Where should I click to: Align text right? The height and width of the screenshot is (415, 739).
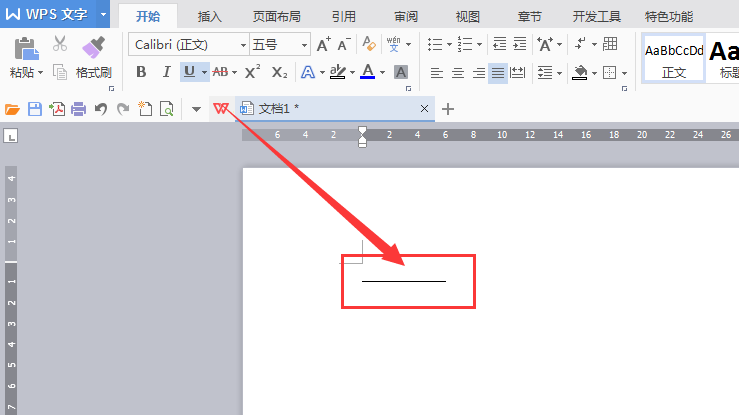pyautogui.click(x=479, y=73)
